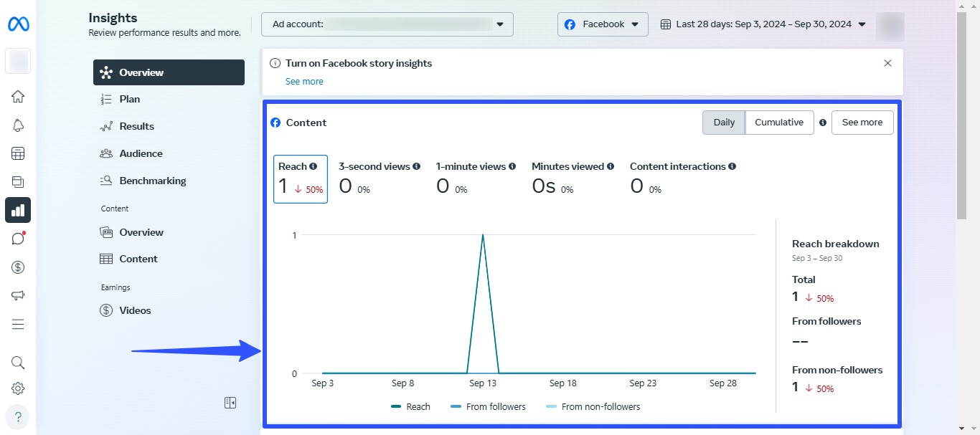The height and width of the screenshot is (435, 980).
Task: Open the Last 28 days date range selector
Action: (x=768, y=24)
